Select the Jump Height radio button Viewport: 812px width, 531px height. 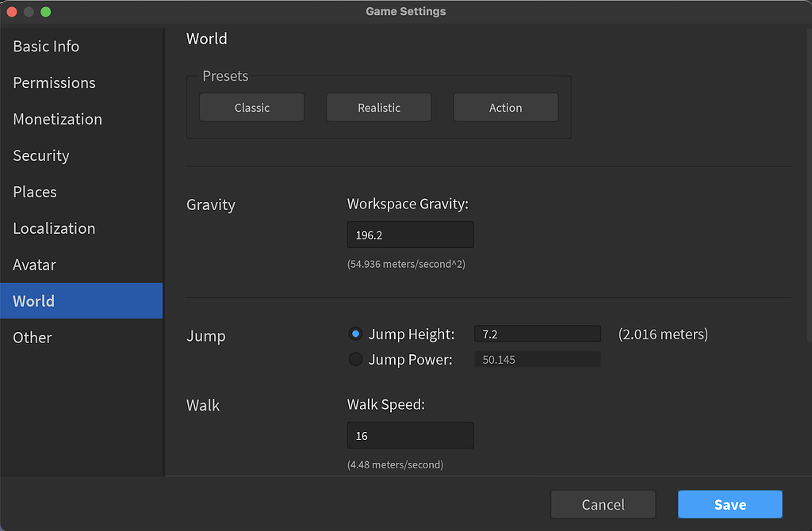coord(356,334)
